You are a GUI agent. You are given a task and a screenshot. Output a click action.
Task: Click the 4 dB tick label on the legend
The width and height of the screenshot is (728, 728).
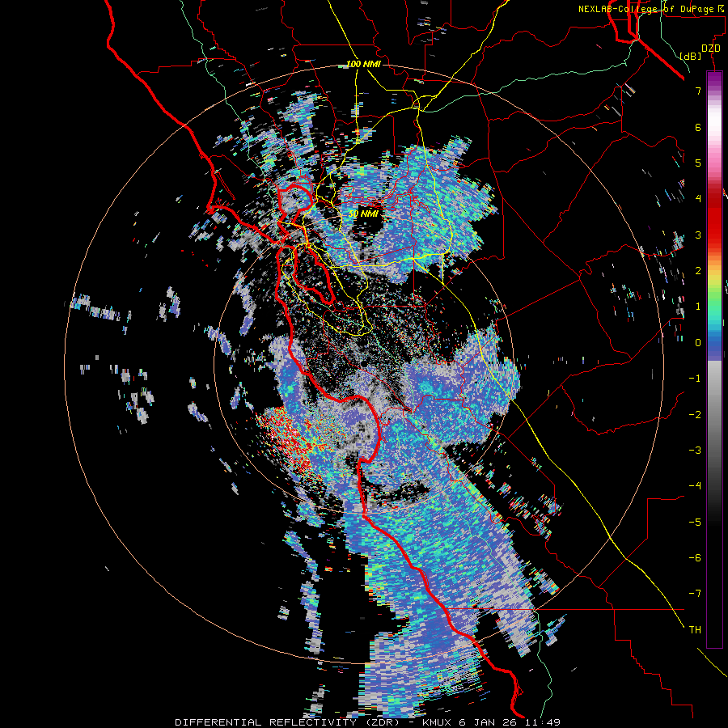pyautogui.click(x=698, y=199)
